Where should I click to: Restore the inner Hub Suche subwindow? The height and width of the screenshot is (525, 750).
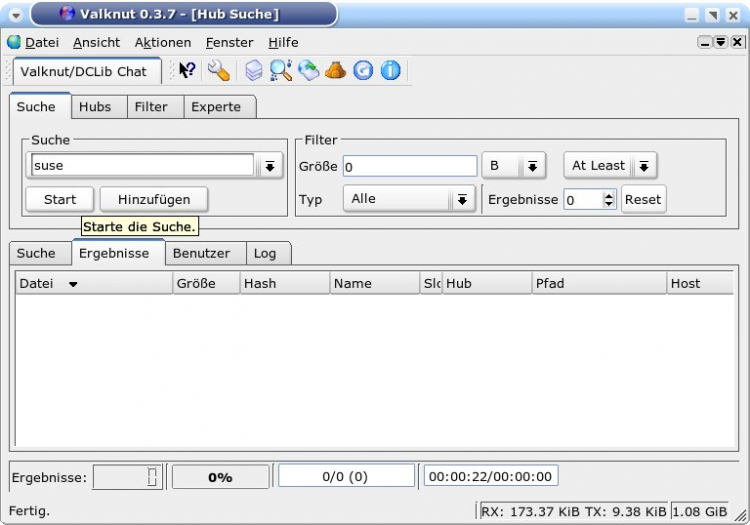click(721, 43)
